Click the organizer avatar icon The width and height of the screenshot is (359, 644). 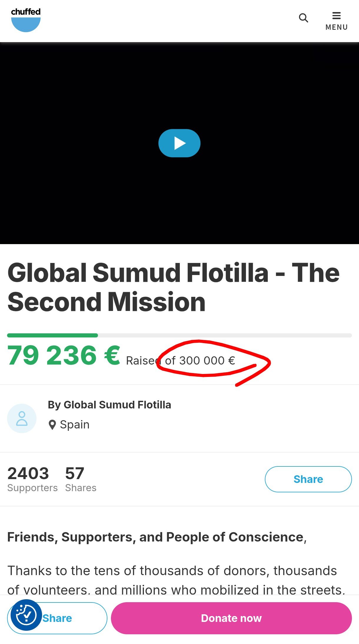(x=22, y=418)
